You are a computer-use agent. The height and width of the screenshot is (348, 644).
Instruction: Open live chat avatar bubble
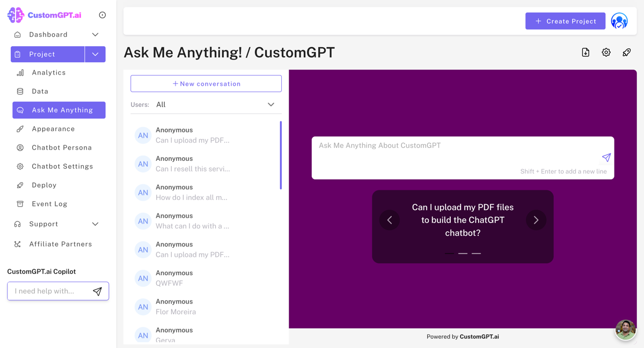click(x=626, y=330)
